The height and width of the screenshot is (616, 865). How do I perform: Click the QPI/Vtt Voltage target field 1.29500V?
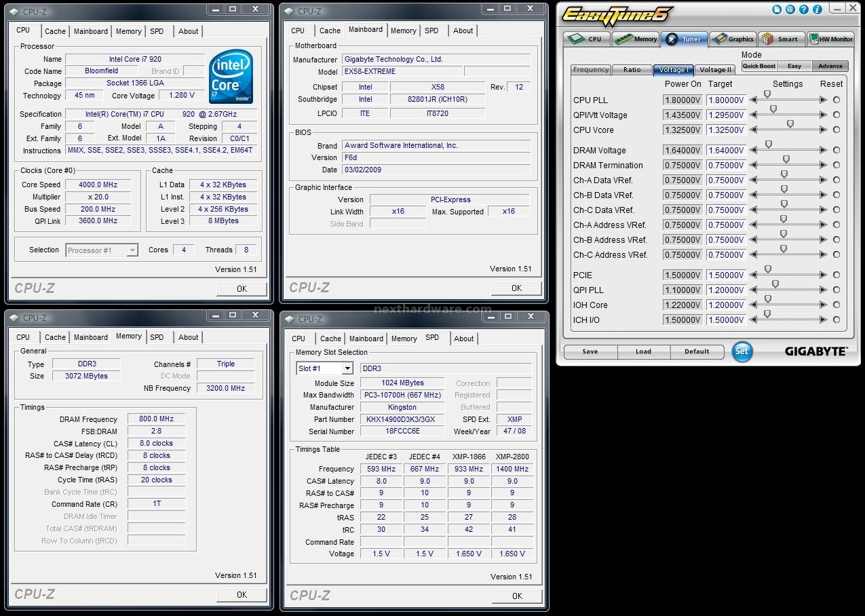coord(726,115)
